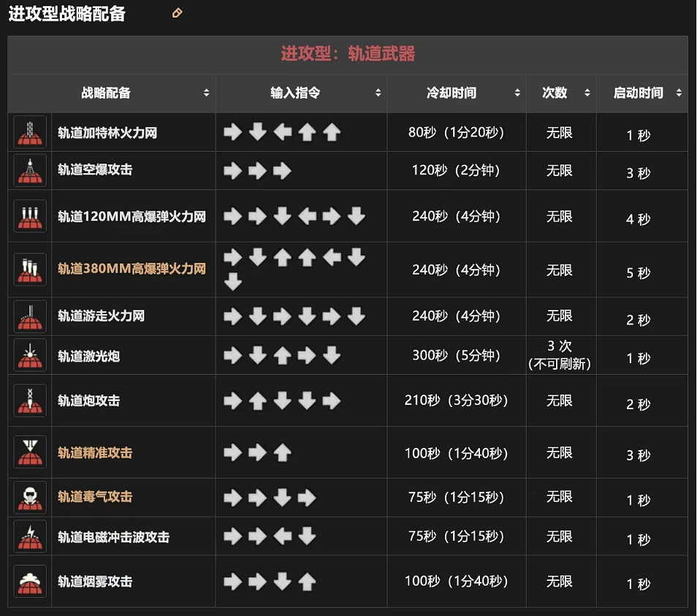Click the 轨道380MM高爆弹火力网 stratagem icon
Screen dimensions: 697x616
[x=30, y=269]
